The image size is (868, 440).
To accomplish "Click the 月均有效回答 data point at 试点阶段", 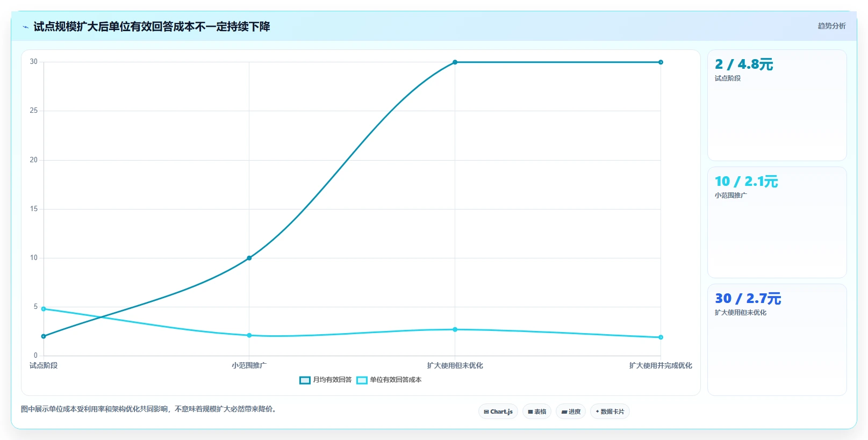I will tap(44, 336).
